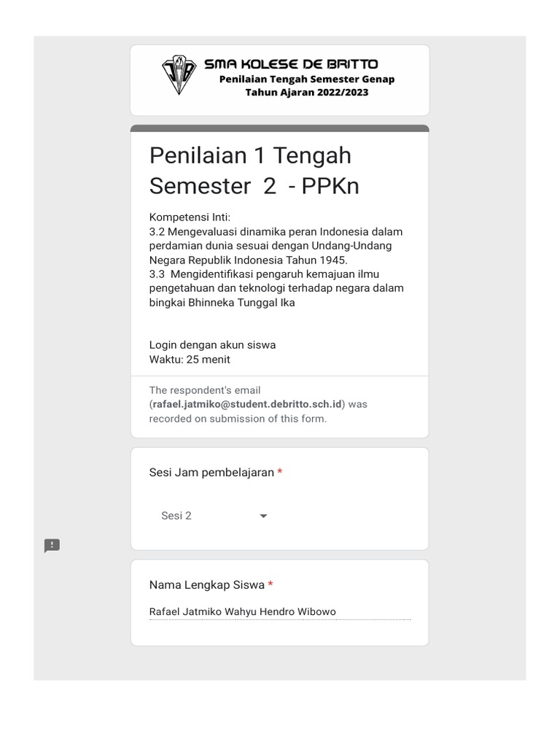This screenshot has height=747, width=560.
Task: Click the respondent email rafael.jatmiko@student.debritto.sch.id
Action: tap(247, 404)
